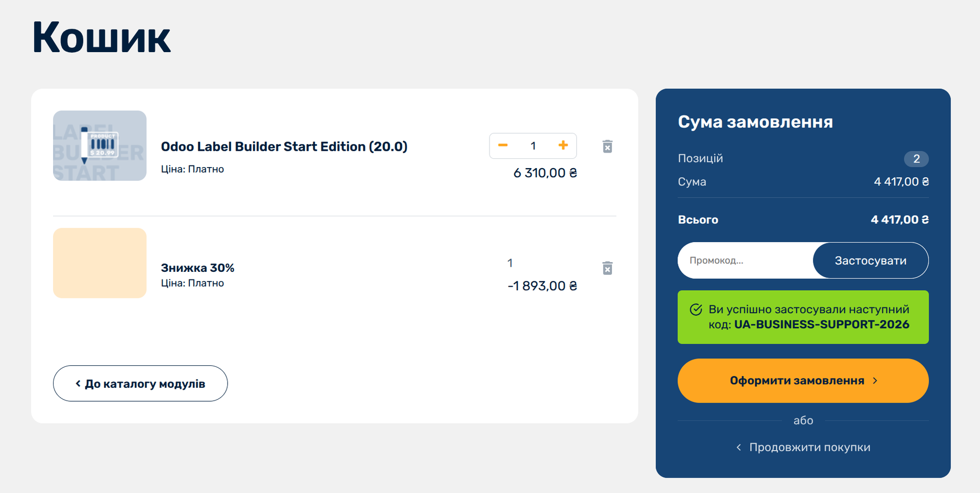Focus the Промокод input field

(x=746, y=261)
